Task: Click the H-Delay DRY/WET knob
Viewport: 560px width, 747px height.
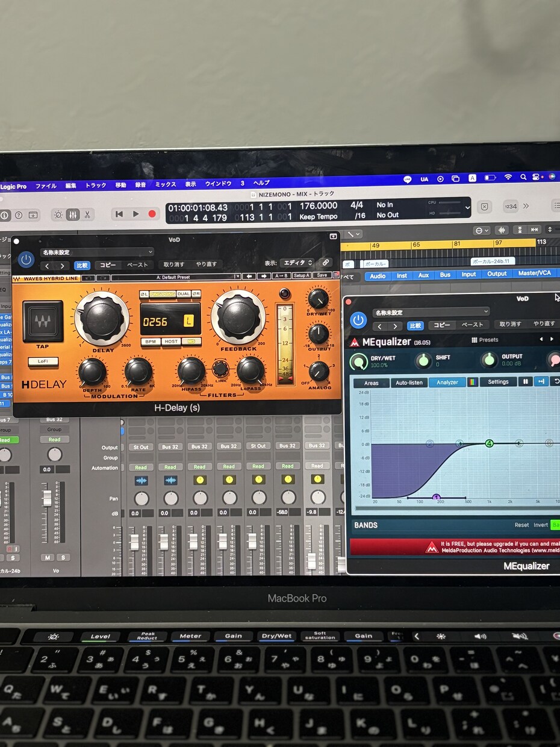Action: (318, 299)
